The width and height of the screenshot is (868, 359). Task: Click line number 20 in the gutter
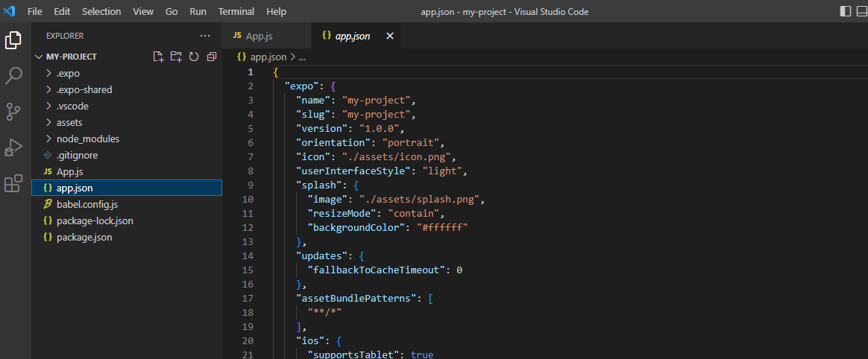[x=248, y=340]
